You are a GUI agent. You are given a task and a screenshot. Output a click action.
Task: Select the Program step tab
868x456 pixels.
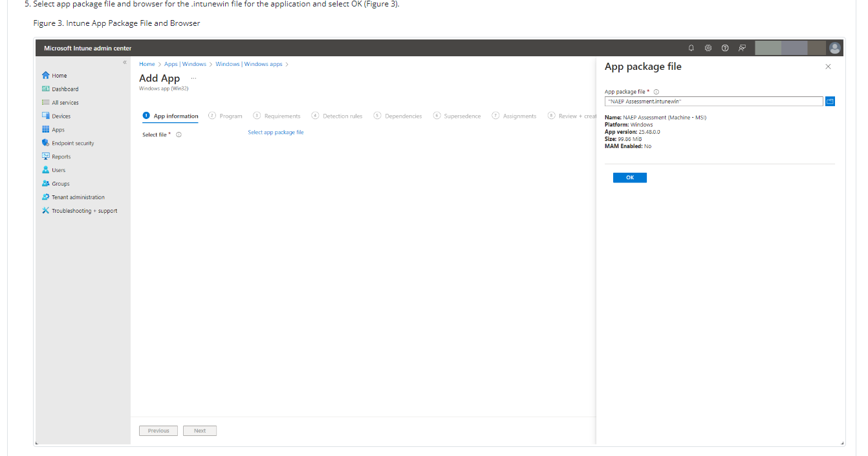coord(225,116)
